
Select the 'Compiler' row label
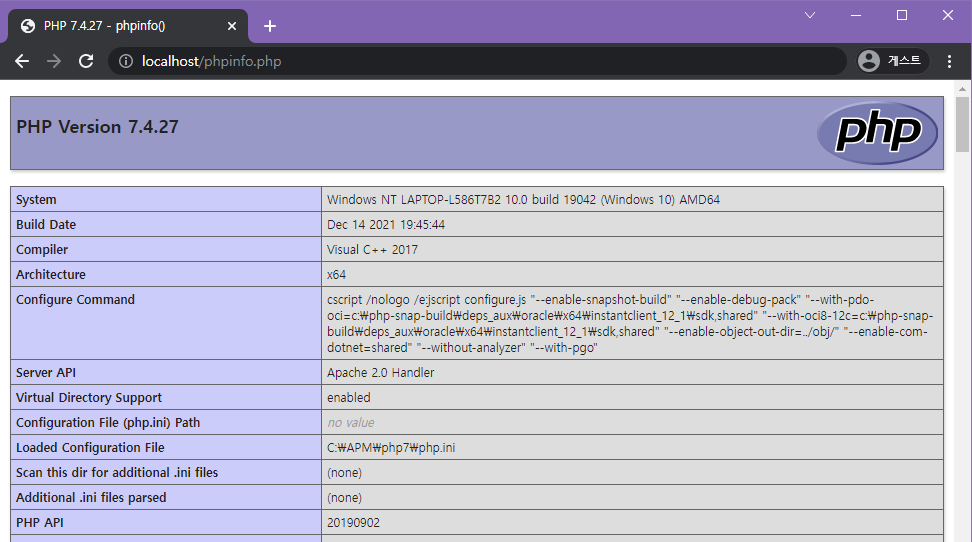point(42,249)
